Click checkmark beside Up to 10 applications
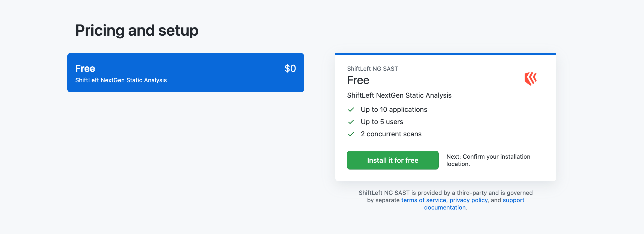Screen dimensions: 644x234 click(351, 110)
